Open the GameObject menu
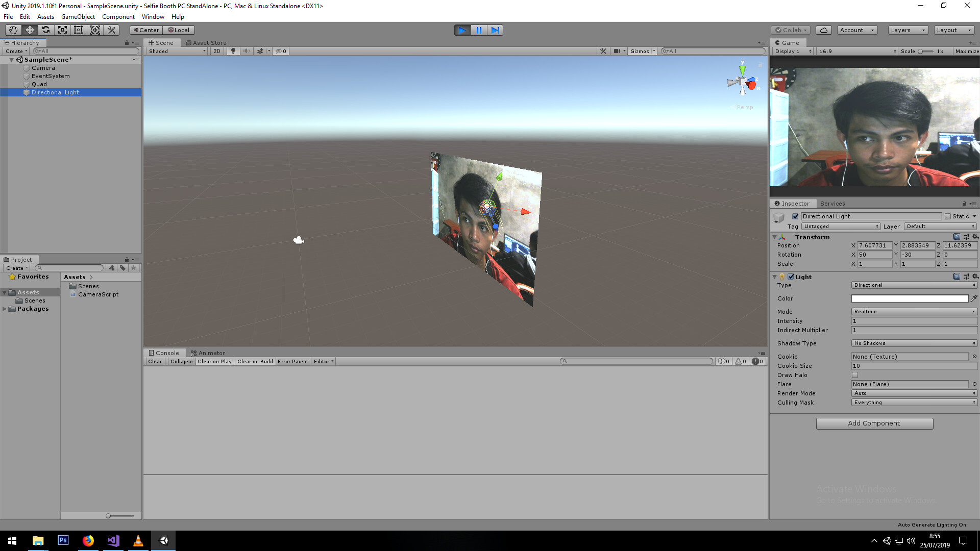Image resolution: width=980 pixels, height=551 pixels. 78,17
